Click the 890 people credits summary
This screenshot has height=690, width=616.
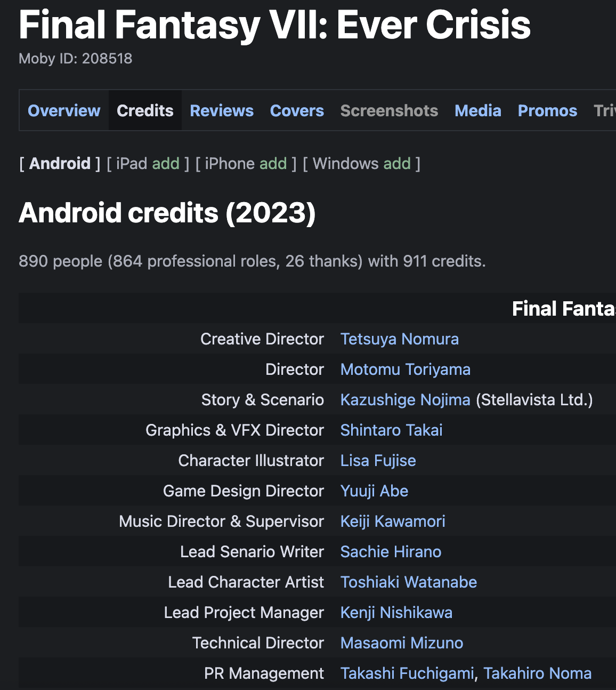(252, 261)
